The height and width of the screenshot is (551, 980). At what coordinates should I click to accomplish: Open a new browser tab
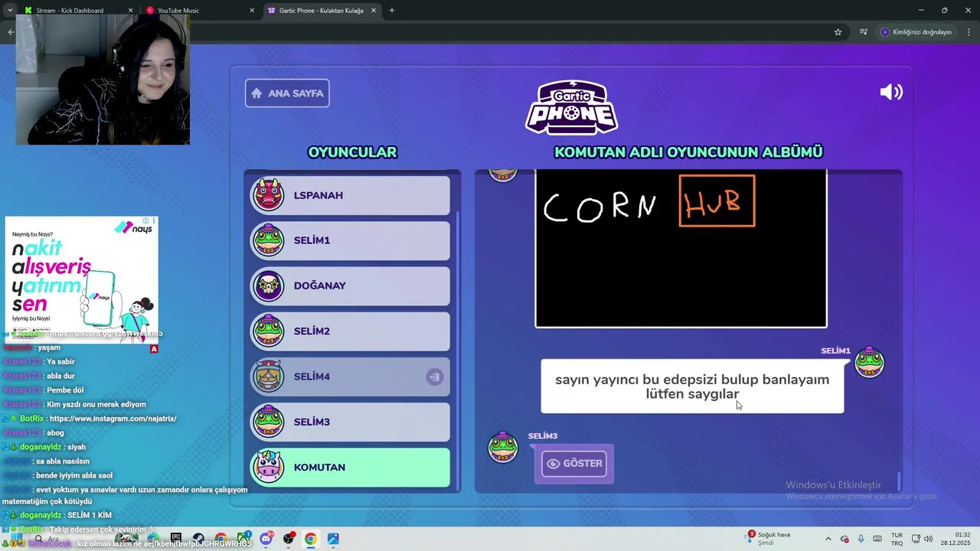[392, 11]
